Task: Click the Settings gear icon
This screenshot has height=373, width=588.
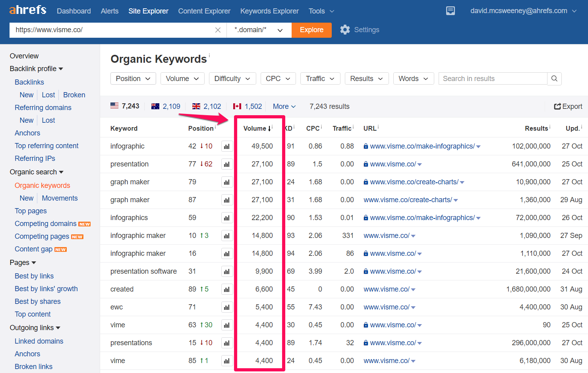Action: click(345, 30)
